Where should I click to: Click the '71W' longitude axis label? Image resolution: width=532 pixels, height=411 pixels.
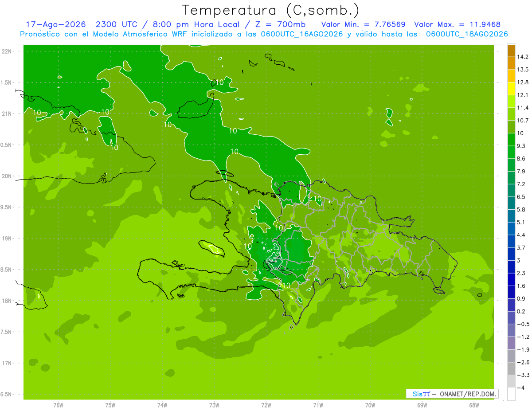318,405
